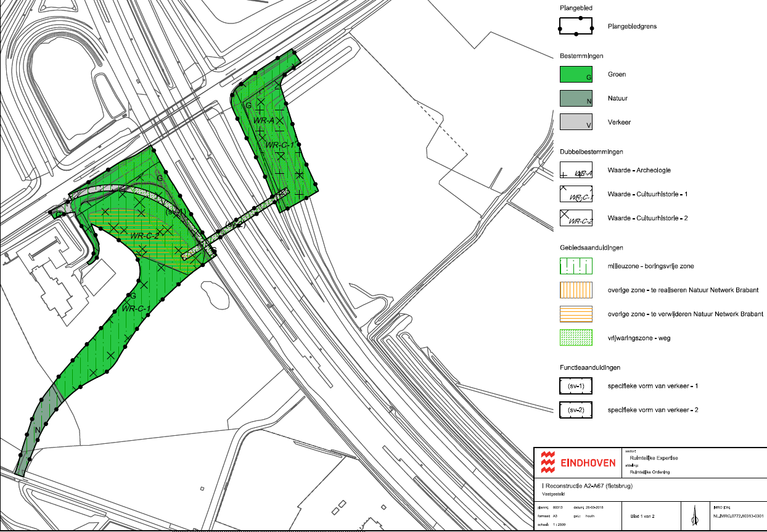
Task: Click the 'WR-A' label on the map
Action: click(263, 121)
